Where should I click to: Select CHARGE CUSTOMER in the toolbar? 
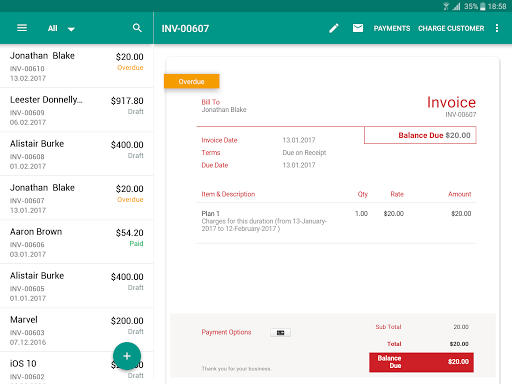(451, 28)
